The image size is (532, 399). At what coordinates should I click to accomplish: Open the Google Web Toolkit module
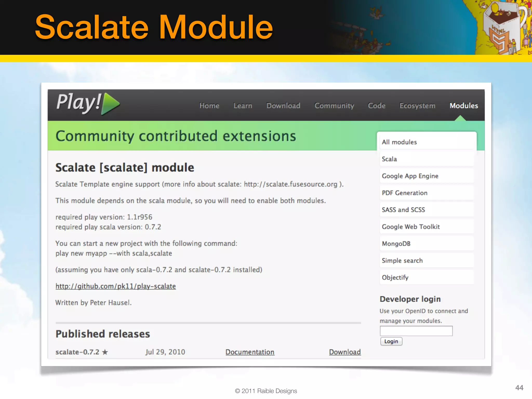(x=427, y=227)
